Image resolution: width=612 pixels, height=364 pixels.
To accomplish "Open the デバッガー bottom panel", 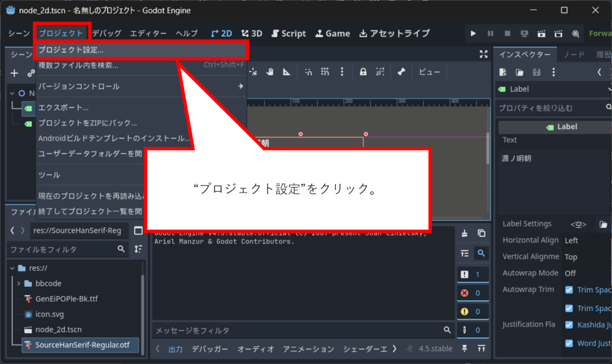I will (x=210, y=349).
